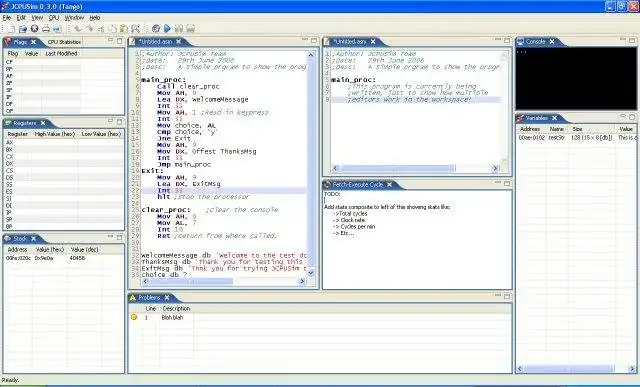Image resolution: width=640 pixels, height=387 pixels.
Task: Click the Description column header in Problems
Action: (x=176, y=309)
